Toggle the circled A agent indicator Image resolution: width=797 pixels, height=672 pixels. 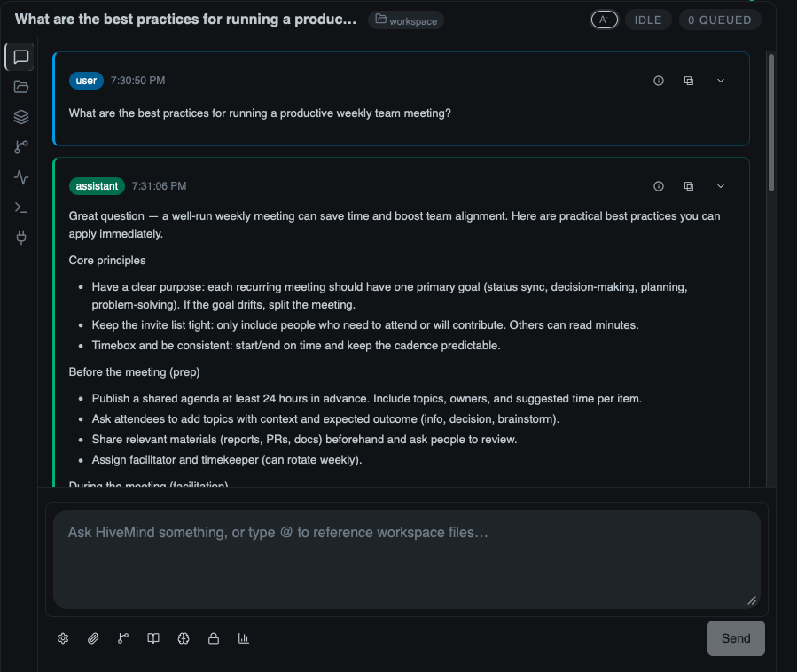pyautogui.click(x=604, y=19)
